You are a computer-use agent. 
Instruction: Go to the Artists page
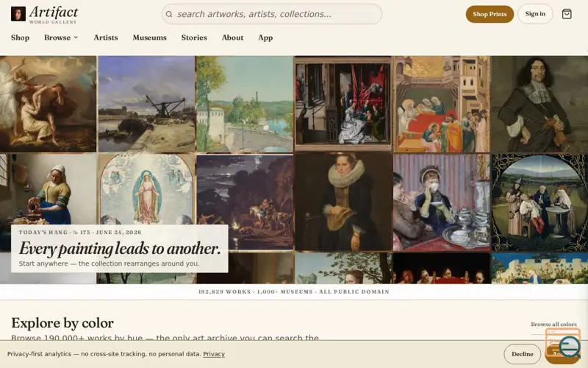pyautogui.click(x=106, y=38)
